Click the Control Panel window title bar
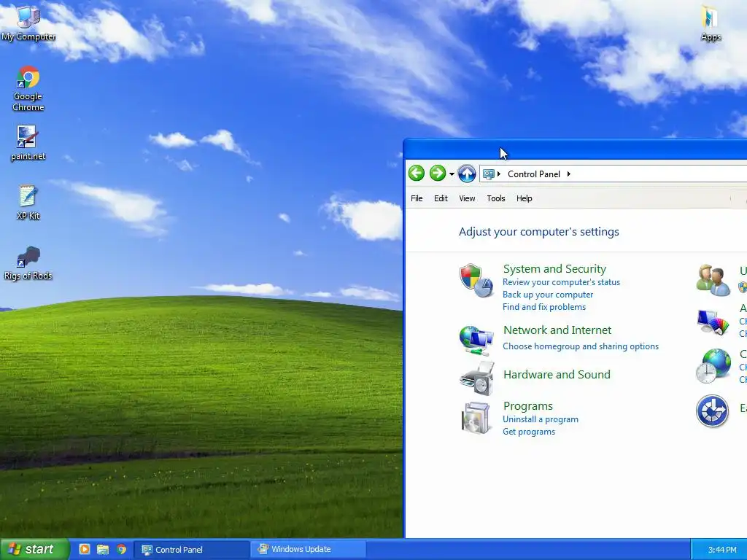The width and height of the screenshot is (747, 560). [575, 149]
